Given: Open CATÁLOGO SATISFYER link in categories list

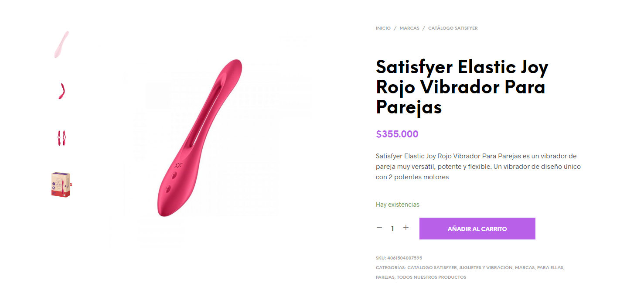Looking at the screenshot, I should (432, 268).
